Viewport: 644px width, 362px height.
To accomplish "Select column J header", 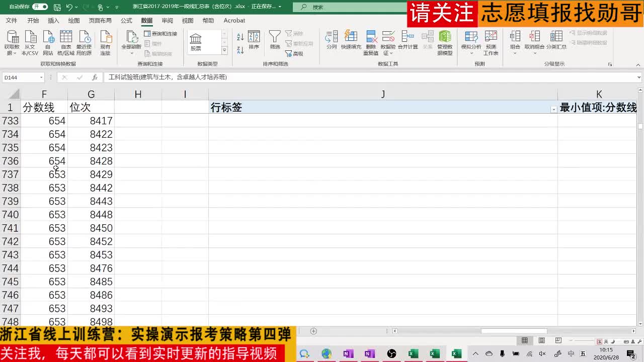I will point(383,94).
